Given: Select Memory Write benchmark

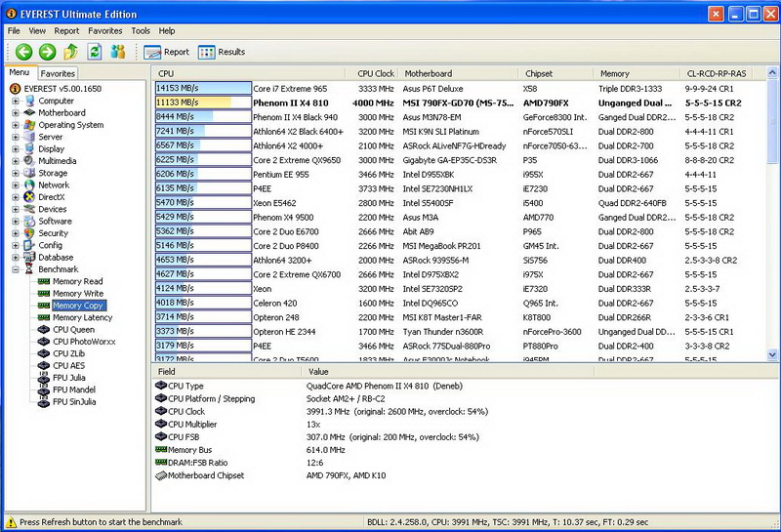Looking at the screenshot, I should [x=78, y=294].
